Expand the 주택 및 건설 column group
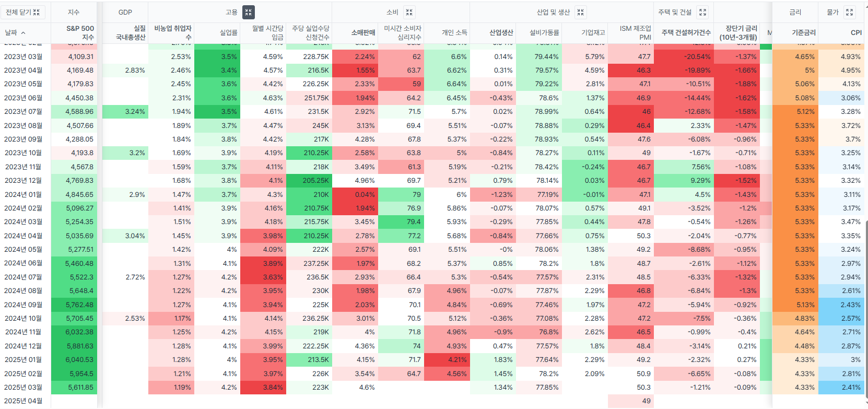868x409 pixels. click(702, 12)
